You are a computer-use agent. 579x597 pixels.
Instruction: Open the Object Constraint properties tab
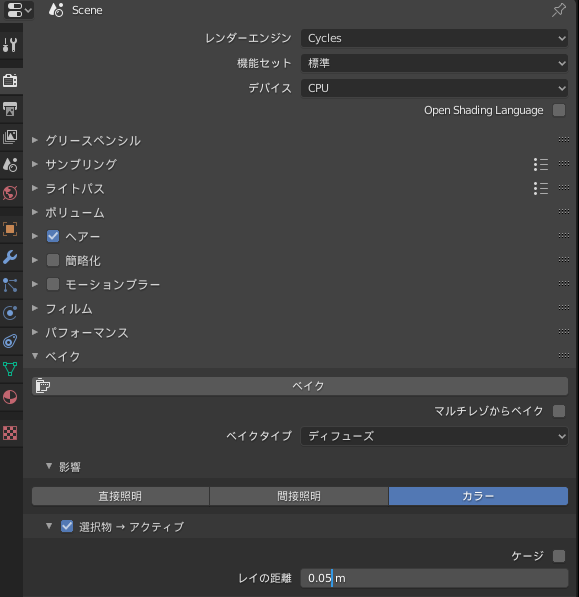pos(10,341)
